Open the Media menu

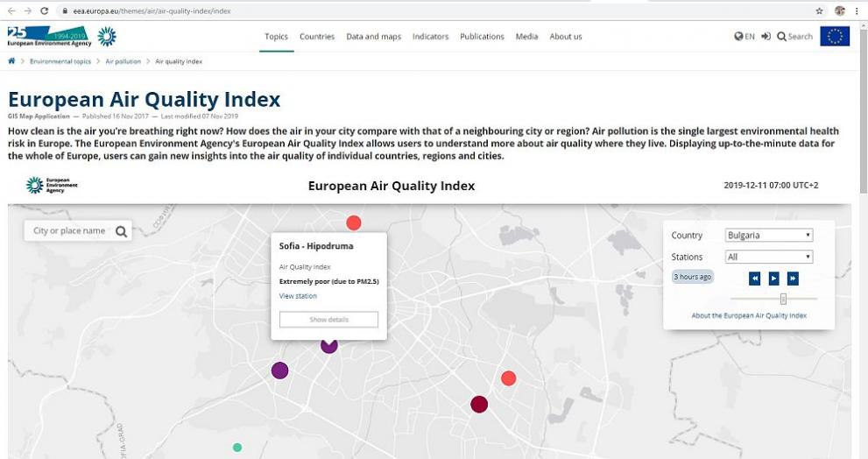tap(527, 37)
